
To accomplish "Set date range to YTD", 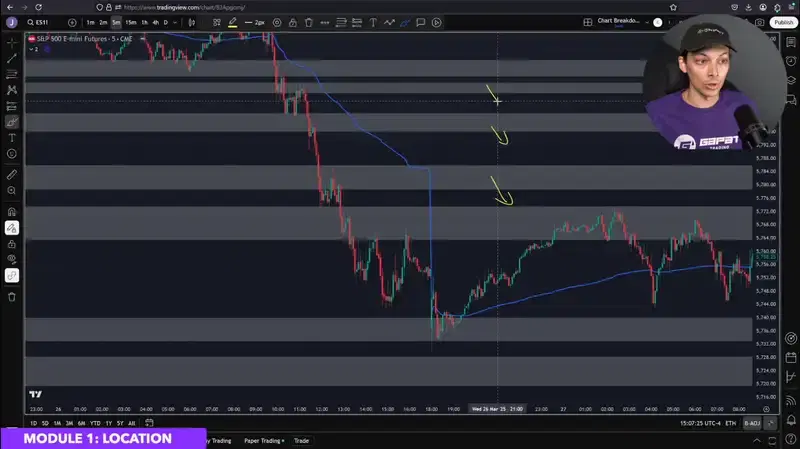I will [x=95, y=423].
